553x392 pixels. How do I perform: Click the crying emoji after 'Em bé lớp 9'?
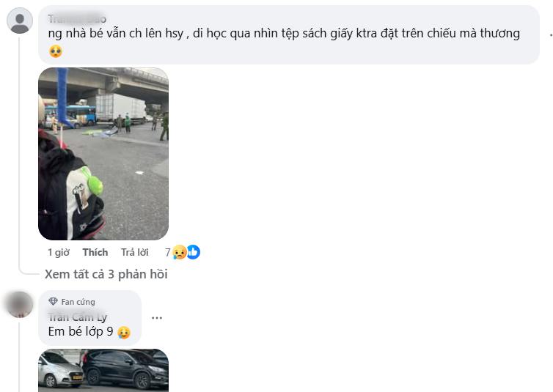(x=124, y=332)
